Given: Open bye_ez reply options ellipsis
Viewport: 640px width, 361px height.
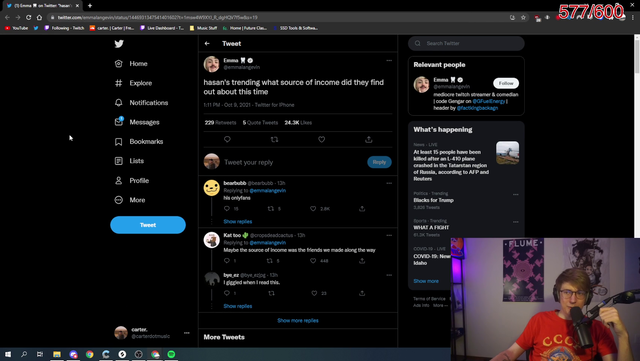Looking at the screenshot, I should coord(389,275).
